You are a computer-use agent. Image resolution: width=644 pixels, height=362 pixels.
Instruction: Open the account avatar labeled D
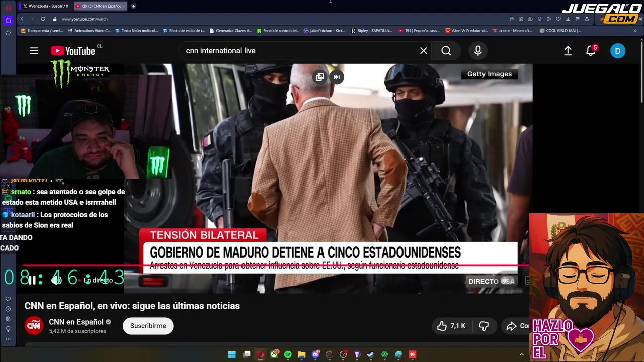[x=618, y=51]
